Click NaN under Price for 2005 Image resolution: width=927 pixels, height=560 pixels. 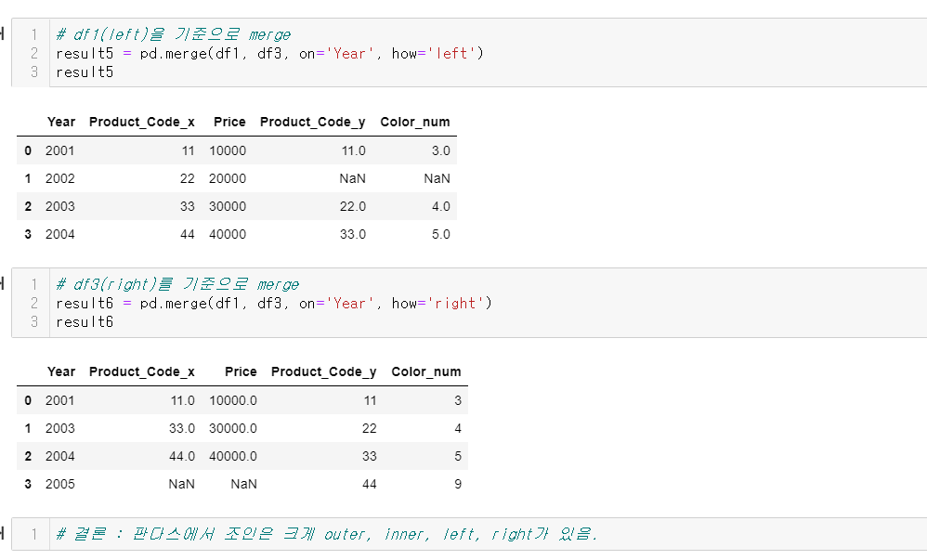243,484
